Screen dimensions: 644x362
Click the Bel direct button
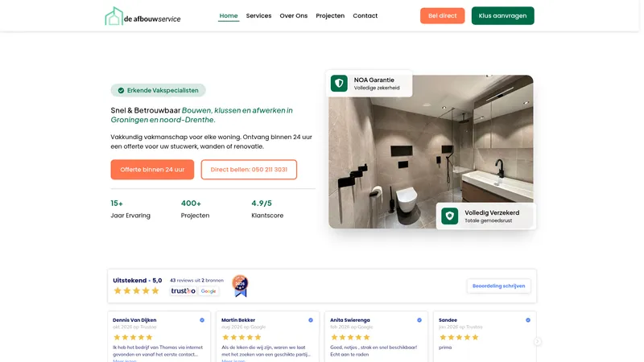click(442, 15)
